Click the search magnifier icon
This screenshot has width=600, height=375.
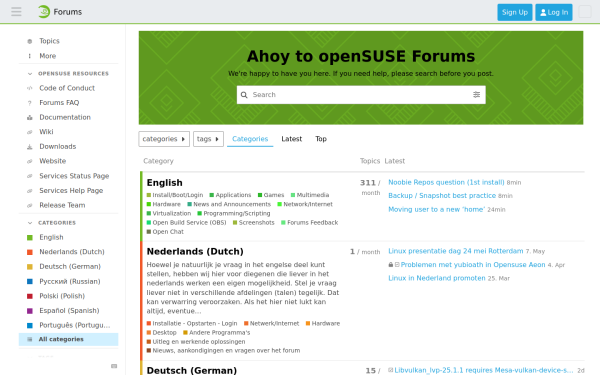[244, 95]
